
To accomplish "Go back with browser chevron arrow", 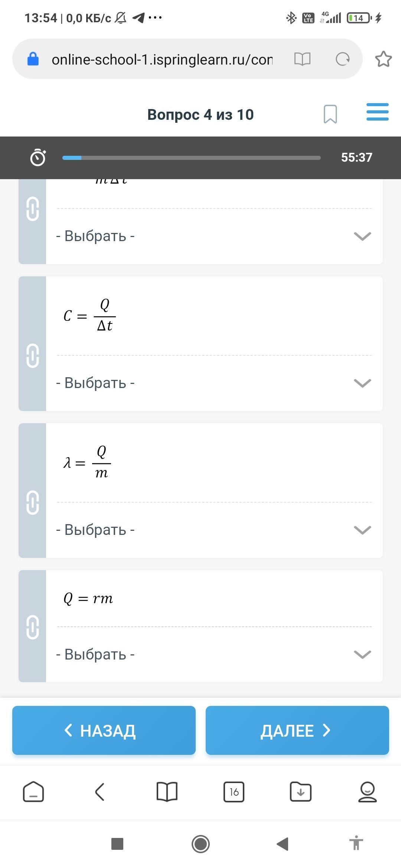I will click(100, 792).
